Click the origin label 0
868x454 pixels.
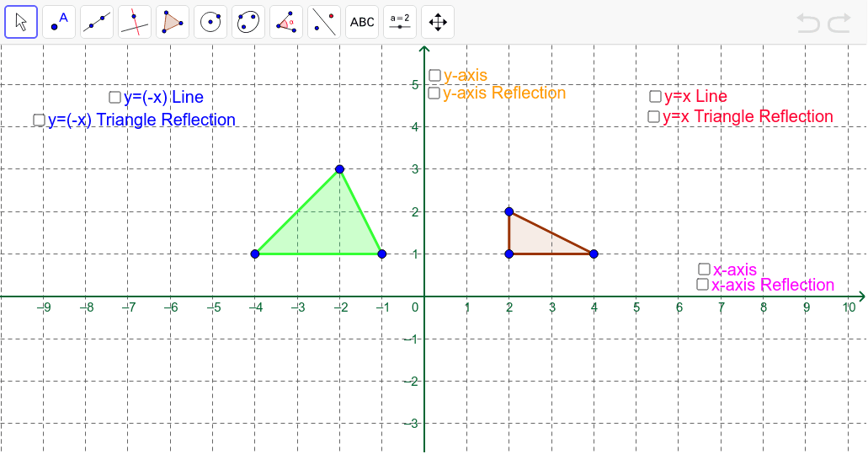(x=415, y=307)
